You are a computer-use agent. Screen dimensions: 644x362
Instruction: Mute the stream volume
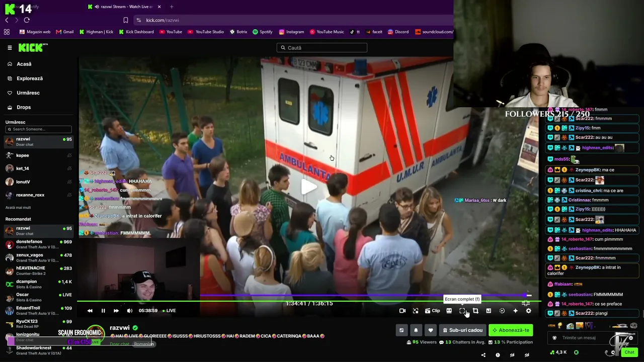pyautogui.click(x=130, y=311)
